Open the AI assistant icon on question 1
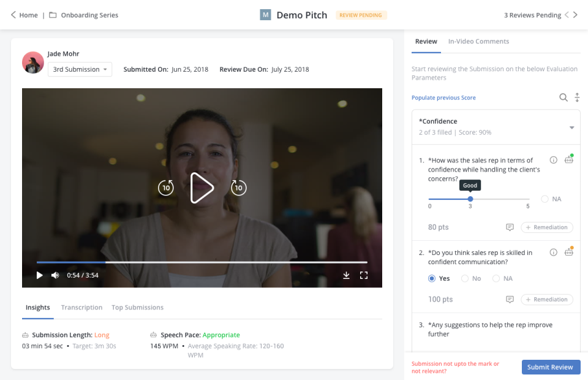 click(x=569, y=159)
